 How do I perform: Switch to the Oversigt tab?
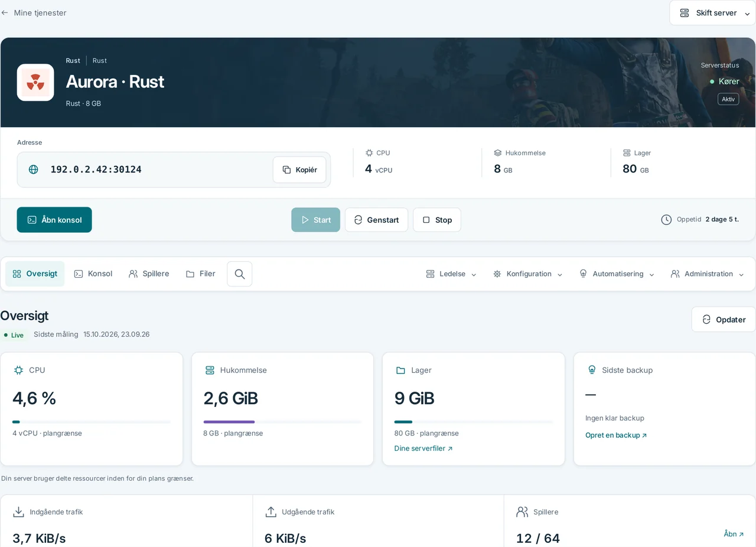35,274
